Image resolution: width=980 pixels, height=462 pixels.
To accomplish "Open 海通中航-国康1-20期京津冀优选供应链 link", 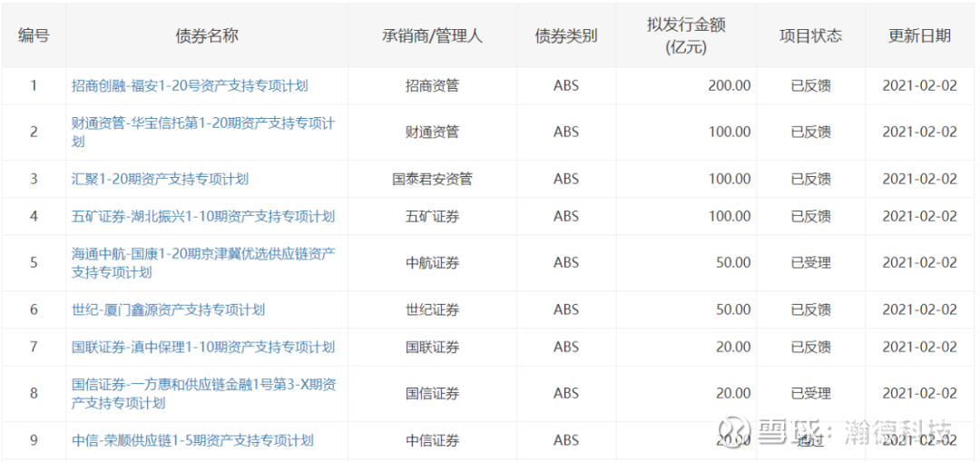I will tap(203, 262).
